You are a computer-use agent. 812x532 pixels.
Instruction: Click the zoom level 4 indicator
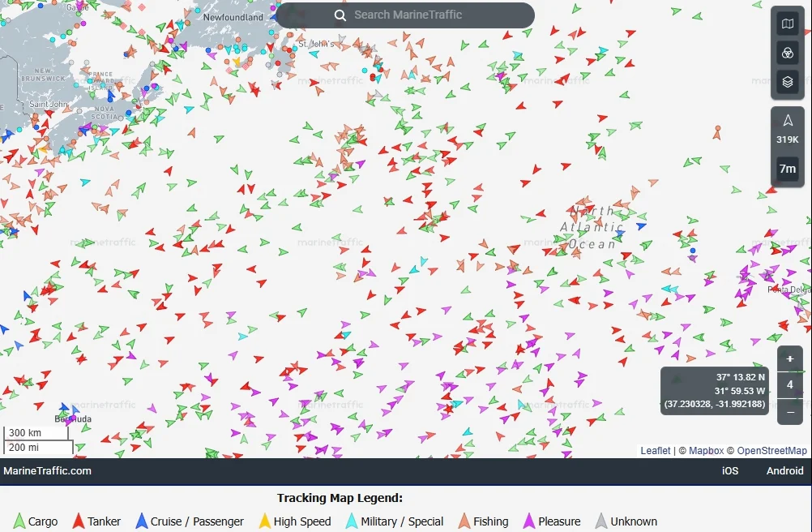(x=790, y=385)
